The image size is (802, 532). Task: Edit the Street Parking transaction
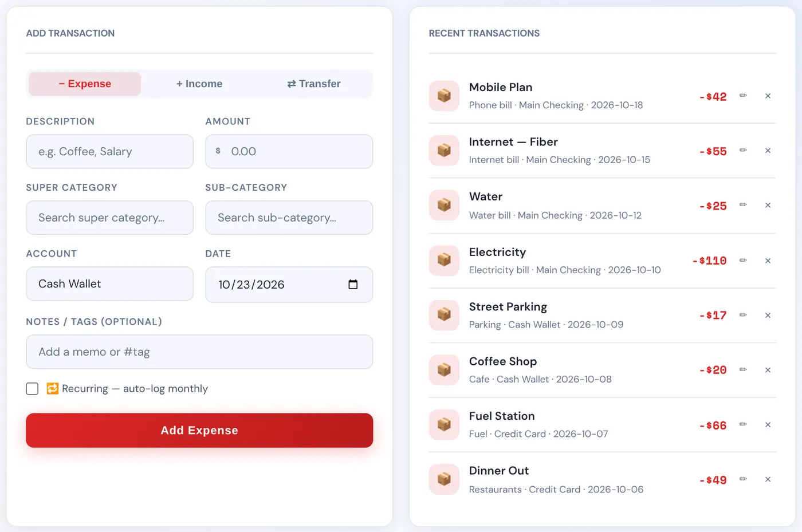[743, 315]
